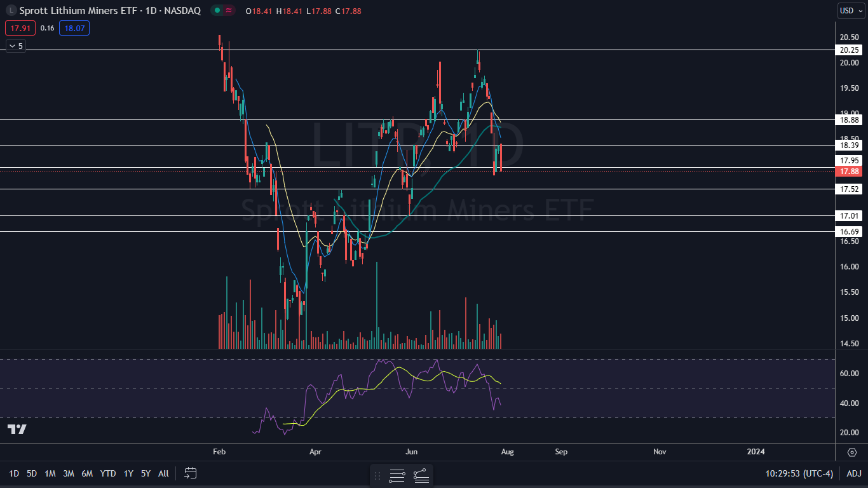
Task: Click the chart settings gear icon
Action: (x=852, y=452)
